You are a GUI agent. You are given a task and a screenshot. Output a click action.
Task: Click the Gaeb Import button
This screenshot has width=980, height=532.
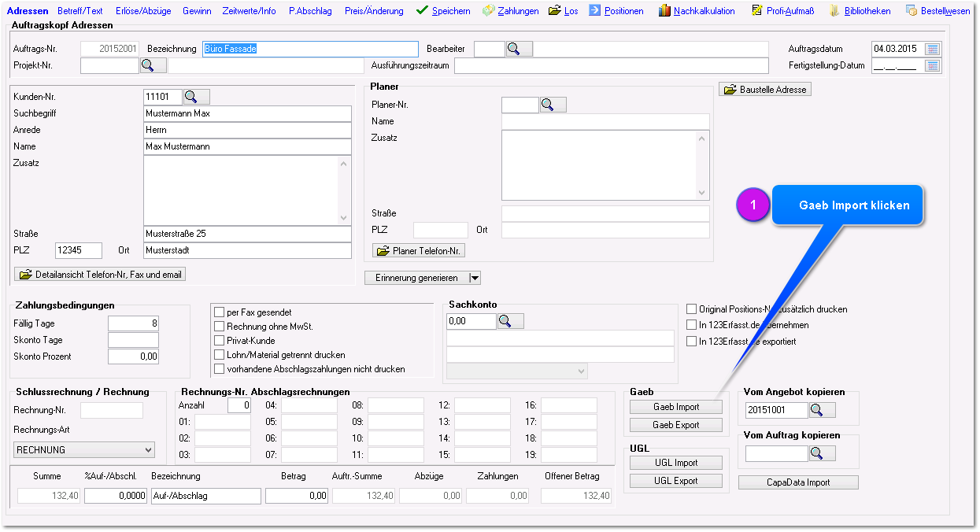[x=676, y=407]
